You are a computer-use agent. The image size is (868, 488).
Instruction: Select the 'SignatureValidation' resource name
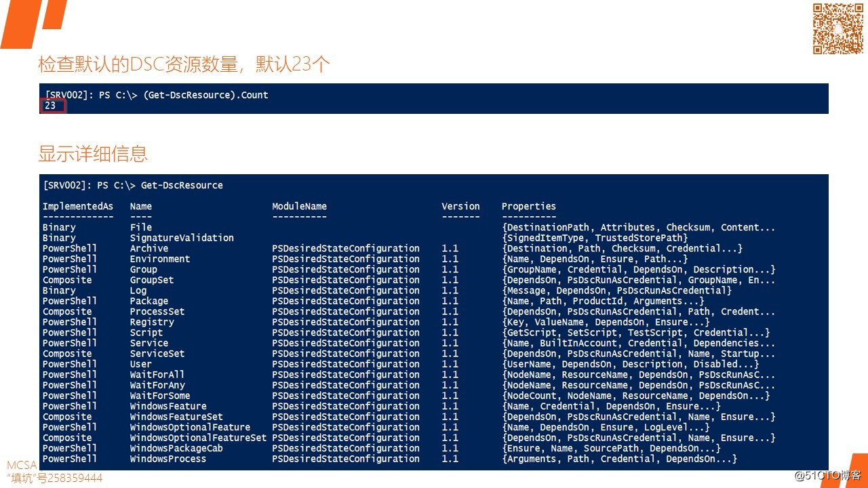pos(182,238)
